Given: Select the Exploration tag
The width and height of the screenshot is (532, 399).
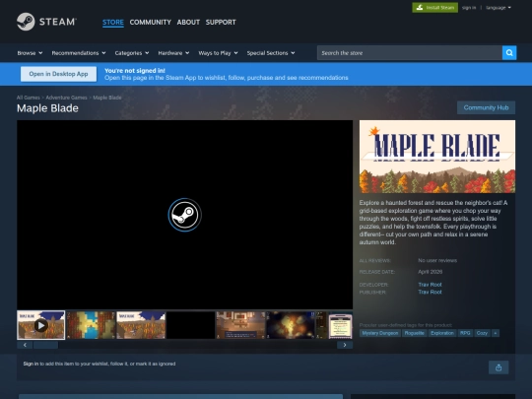Looking at the screenshot, I should (442, 333).
